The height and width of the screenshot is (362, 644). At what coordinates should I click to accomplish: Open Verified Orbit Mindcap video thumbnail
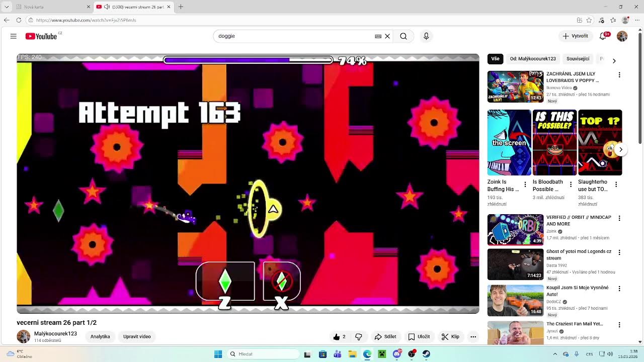[x=515, y=230]
